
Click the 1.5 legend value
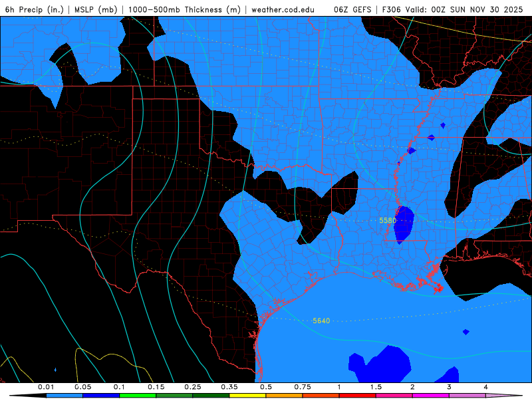(x=376, y=387)
